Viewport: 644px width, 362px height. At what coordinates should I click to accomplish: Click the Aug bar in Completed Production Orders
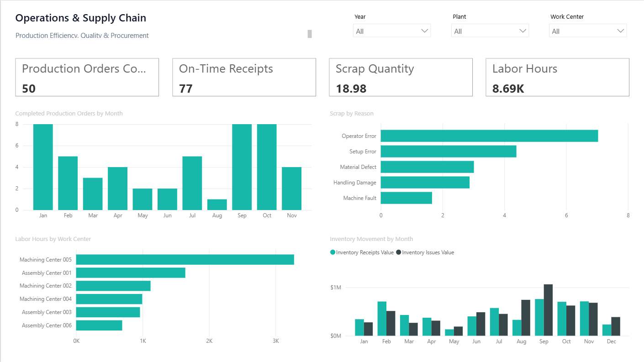(x=217, y=205)
